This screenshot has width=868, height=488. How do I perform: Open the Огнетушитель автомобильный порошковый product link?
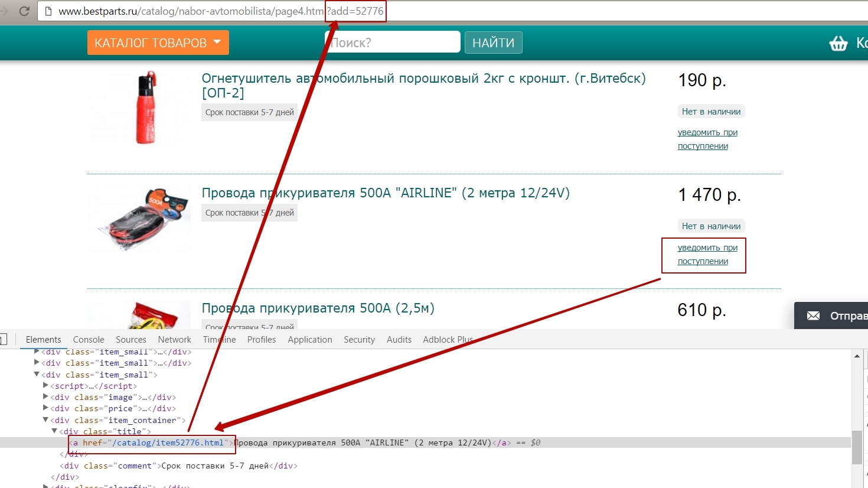point(423,86)
